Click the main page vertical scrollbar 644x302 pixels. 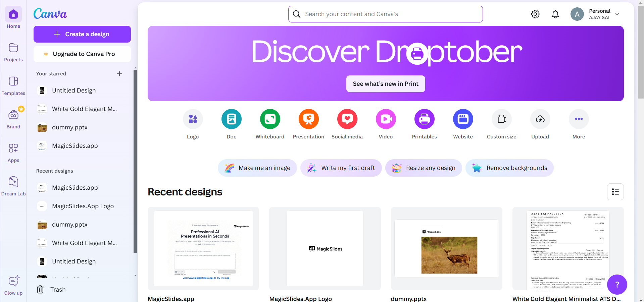tap(641, 52)
